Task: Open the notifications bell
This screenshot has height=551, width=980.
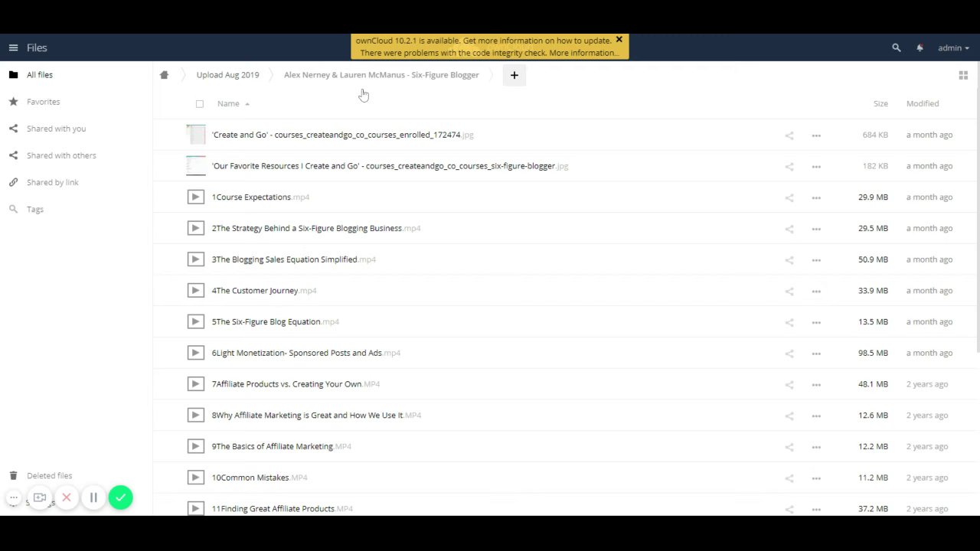Action: [x=920, y=47]
